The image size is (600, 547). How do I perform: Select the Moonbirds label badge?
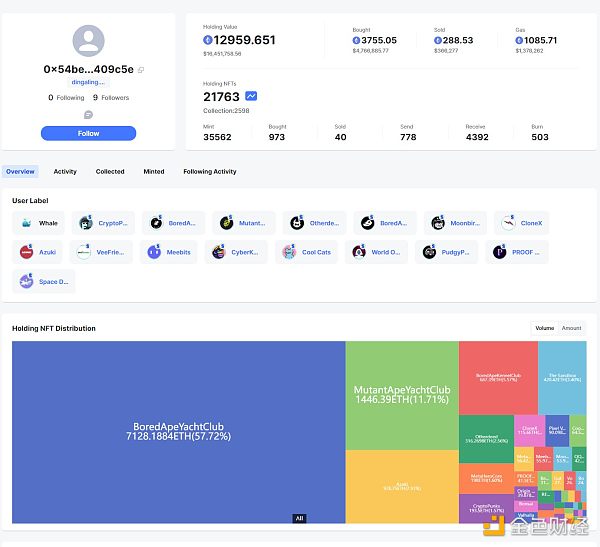pos(454,223)
